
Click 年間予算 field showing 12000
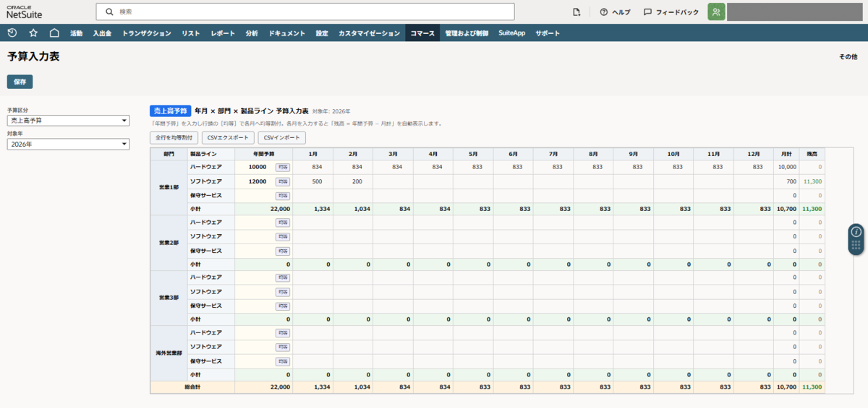pyautogui.click(x=254, y=181)
